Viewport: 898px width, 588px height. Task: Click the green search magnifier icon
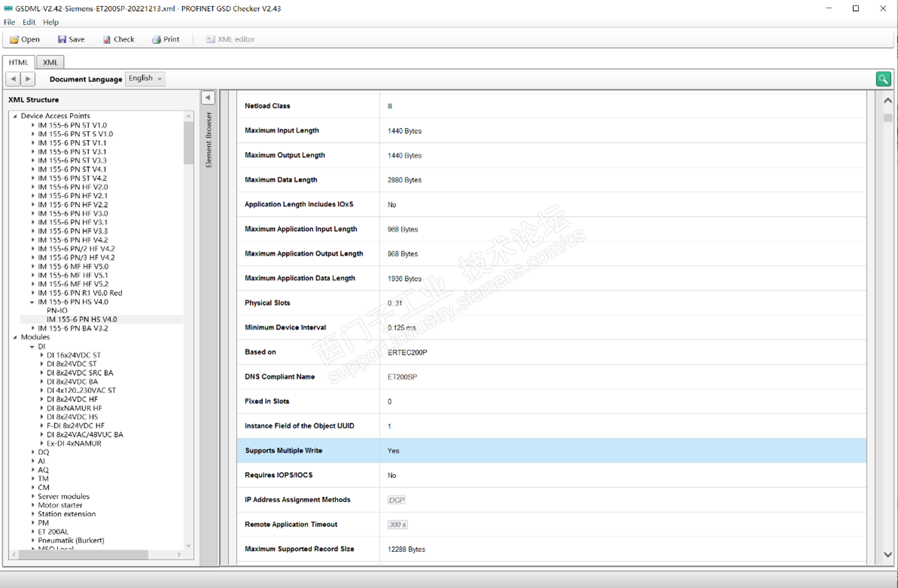pyautogui.click(x=883, y=79)
